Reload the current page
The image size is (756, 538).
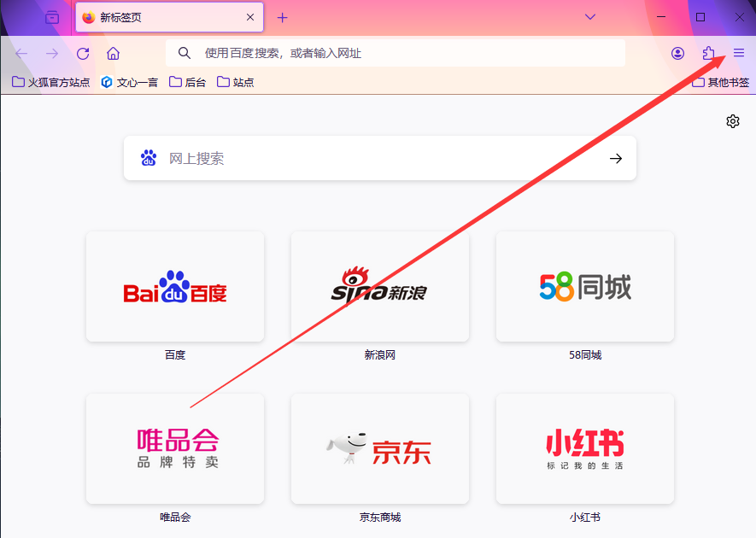tap(83, 53)
